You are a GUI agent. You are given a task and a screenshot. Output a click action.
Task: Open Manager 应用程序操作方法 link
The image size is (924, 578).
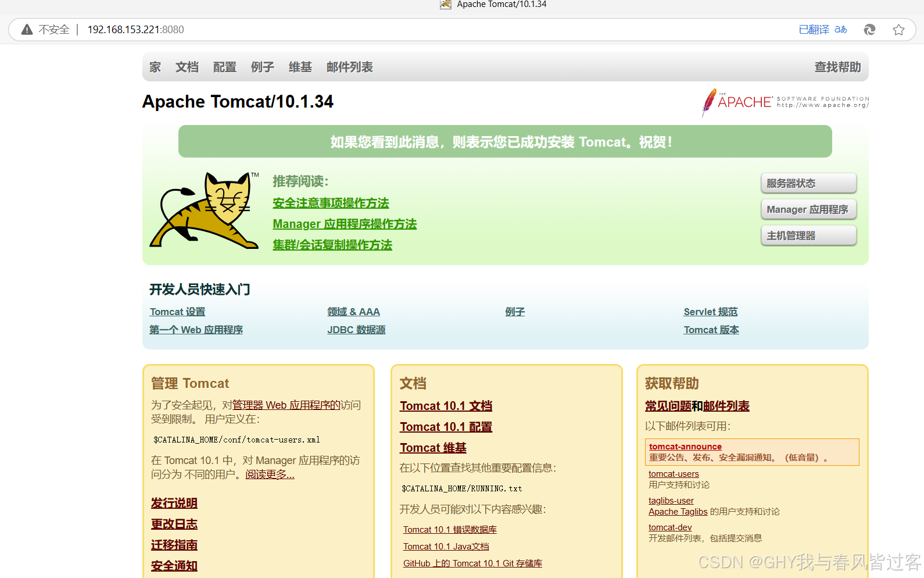(345, 224)
